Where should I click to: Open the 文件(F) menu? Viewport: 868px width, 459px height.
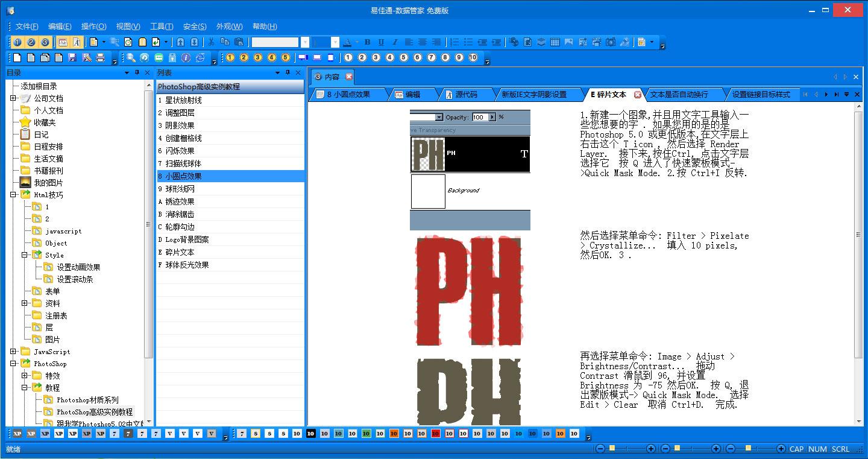coord(27,27)
